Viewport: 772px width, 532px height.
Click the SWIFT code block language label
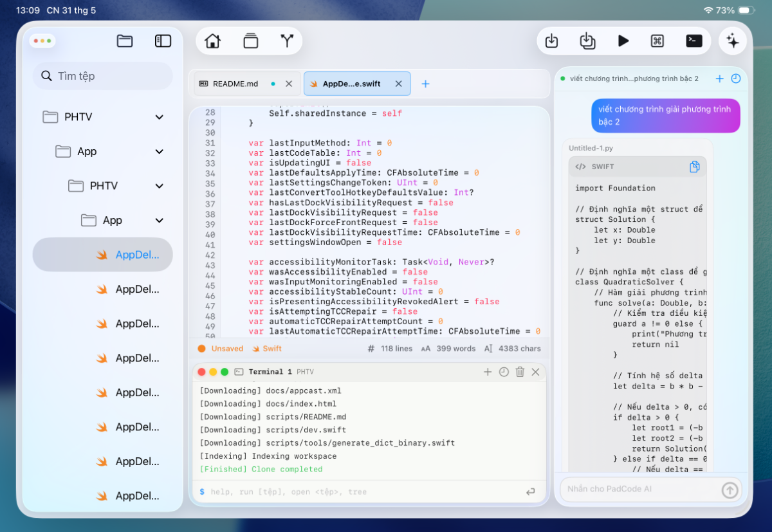click(603, 167)
